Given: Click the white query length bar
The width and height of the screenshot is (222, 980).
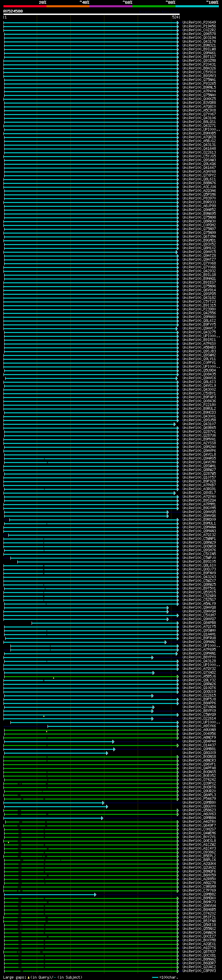Looking at the screenshot, I should coord(92,15).
